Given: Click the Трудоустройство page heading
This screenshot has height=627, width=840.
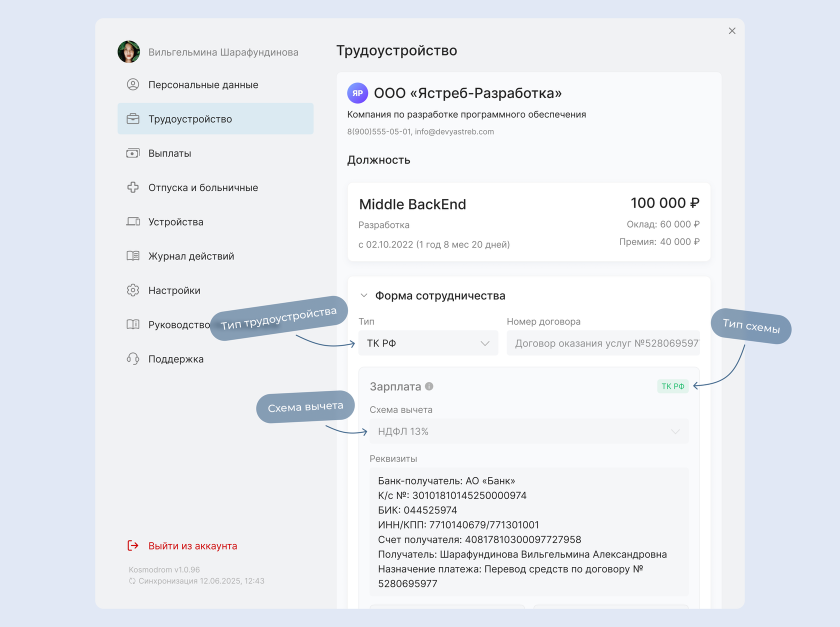Looking at the screenshot, I should (x=396, y=50).
